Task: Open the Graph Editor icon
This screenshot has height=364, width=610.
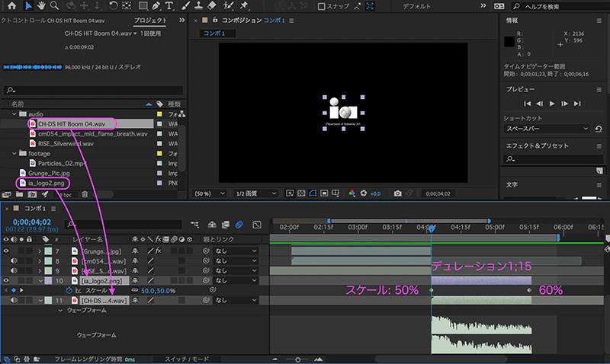Action: pyautogui.click(x=257, y=225)
